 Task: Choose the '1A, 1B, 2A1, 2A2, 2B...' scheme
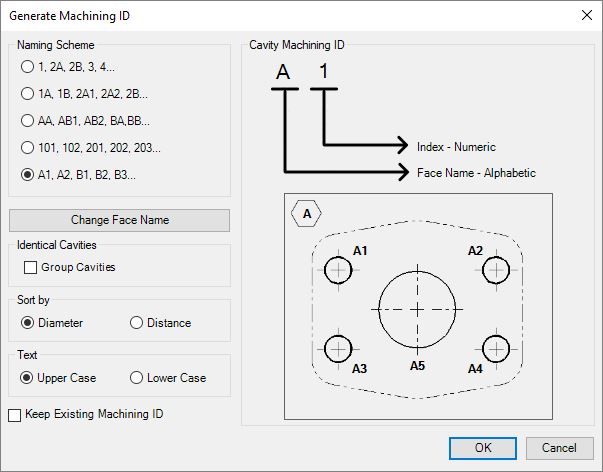27,94
